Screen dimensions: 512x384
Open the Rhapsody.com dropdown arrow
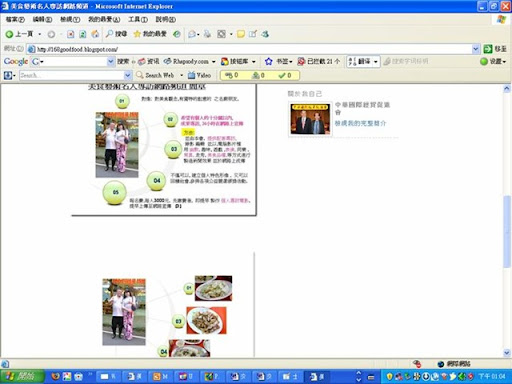[214, 62]
